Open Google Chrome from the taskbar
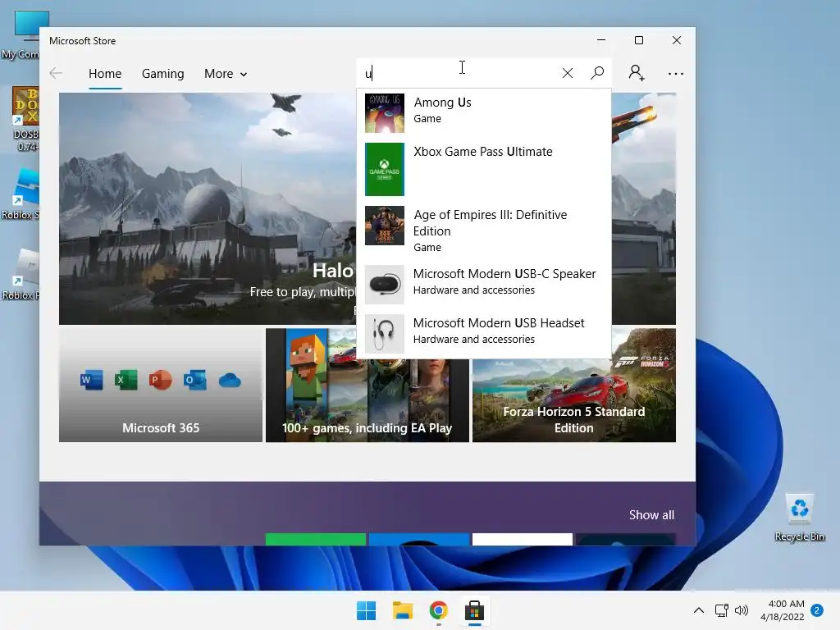This screenshot has width=840, height=630. 438,610
